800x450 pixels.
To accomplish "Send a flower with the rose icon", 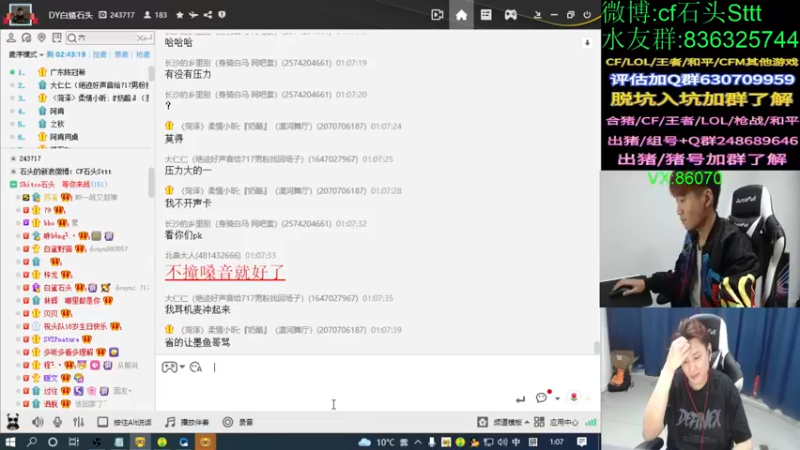I will click(x=573, y=397).
